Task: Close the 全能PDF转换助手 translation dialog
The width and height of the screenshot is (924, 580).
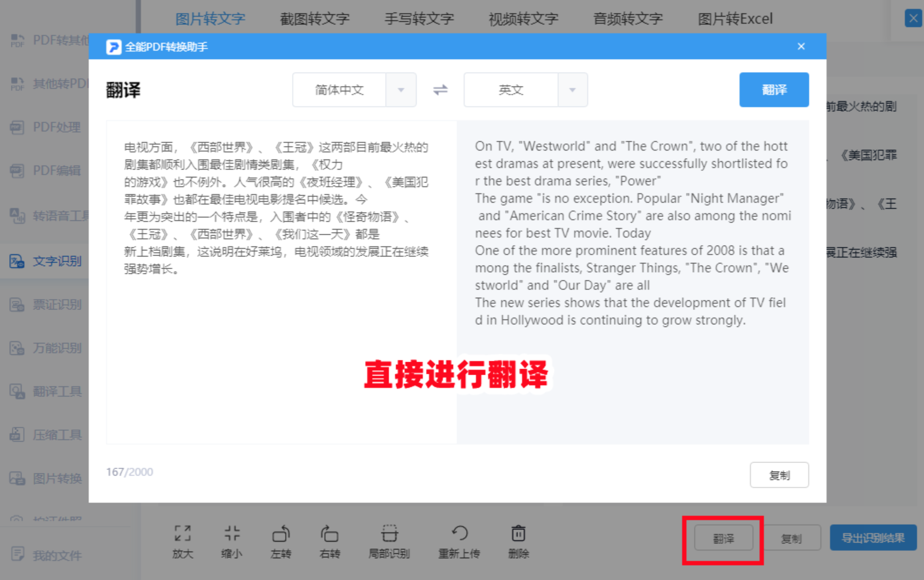Action: 801,47
